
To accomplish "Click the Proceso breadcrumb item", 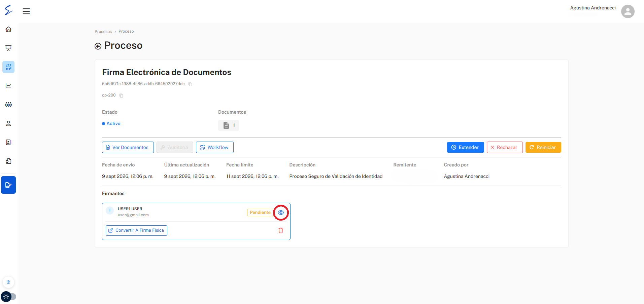I will (x=126, y=31).
